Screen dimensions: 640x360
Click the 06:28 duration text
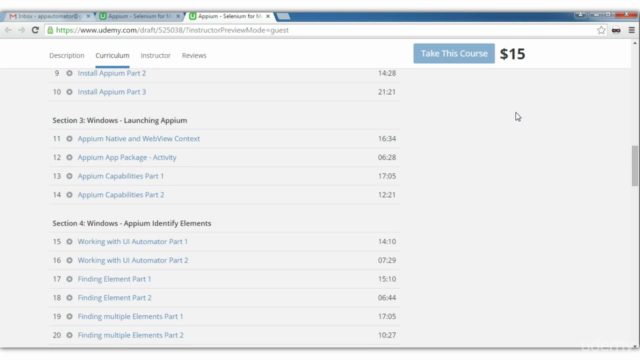click(387, 158)
